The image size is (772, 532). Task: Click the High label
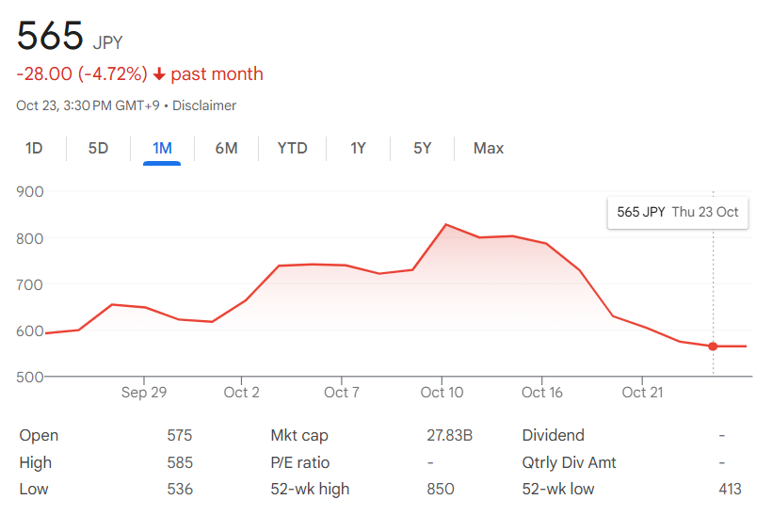(36, 462)
